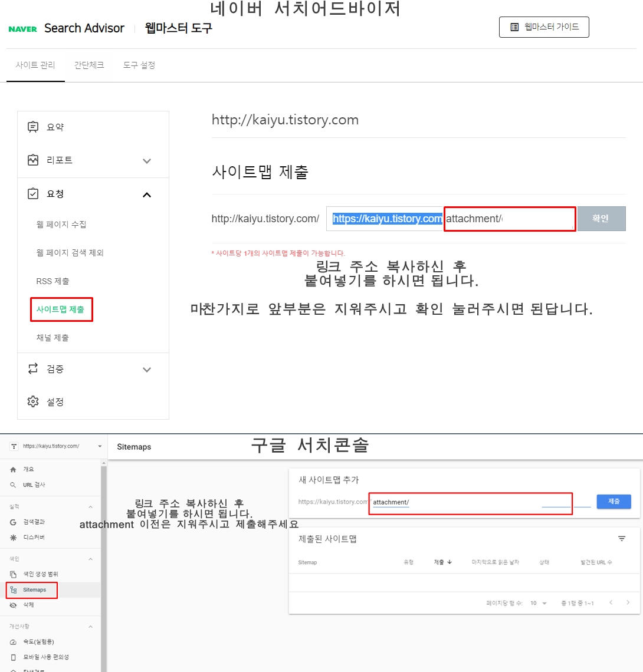Click the 색인 생성 범위 pages icon

(x=13, y=574)
